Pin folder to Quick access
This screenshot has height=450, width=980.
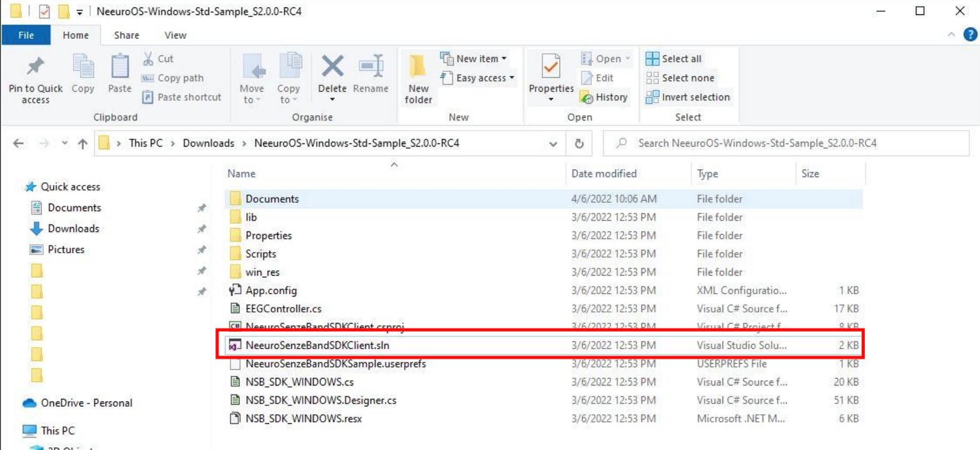click(x=35, y=80)
